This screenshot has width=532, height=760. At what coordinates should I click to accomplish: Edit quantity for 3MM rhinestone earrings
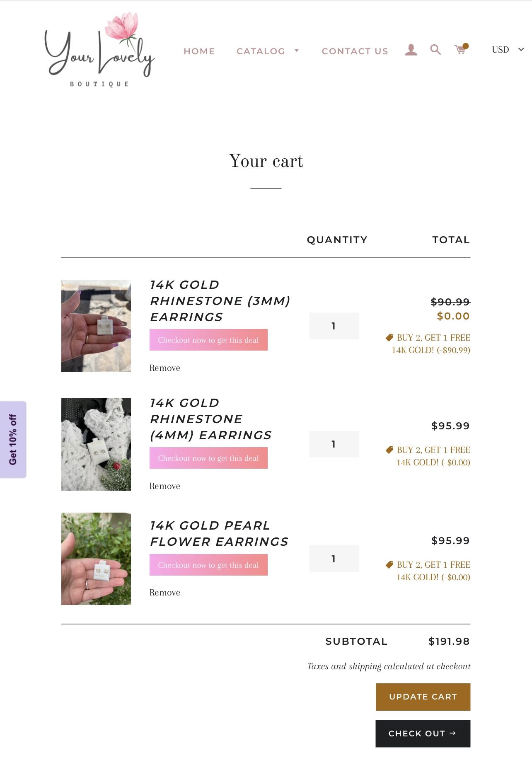click(x=334, y=326)
